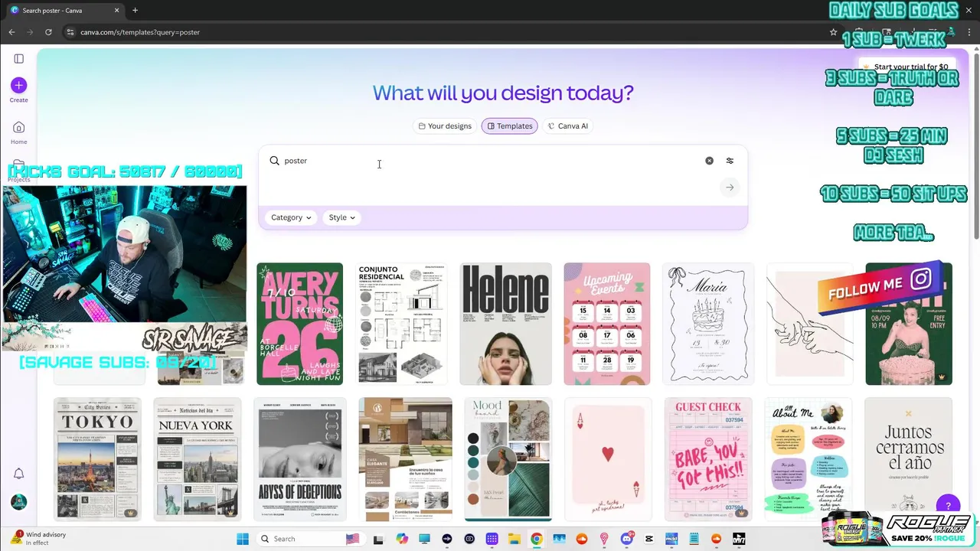Click Wind advisory weather widget

point(38,539)
